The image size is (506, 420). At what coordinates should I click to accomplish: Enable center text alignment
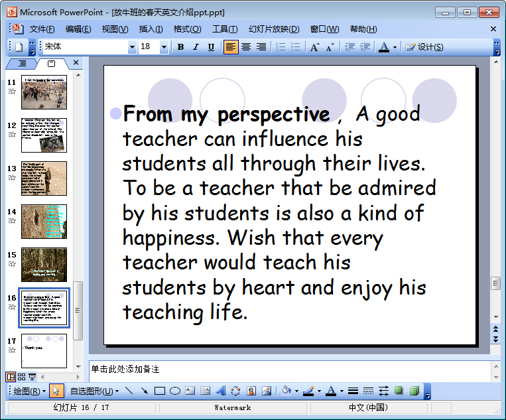[x=246, y=47]
